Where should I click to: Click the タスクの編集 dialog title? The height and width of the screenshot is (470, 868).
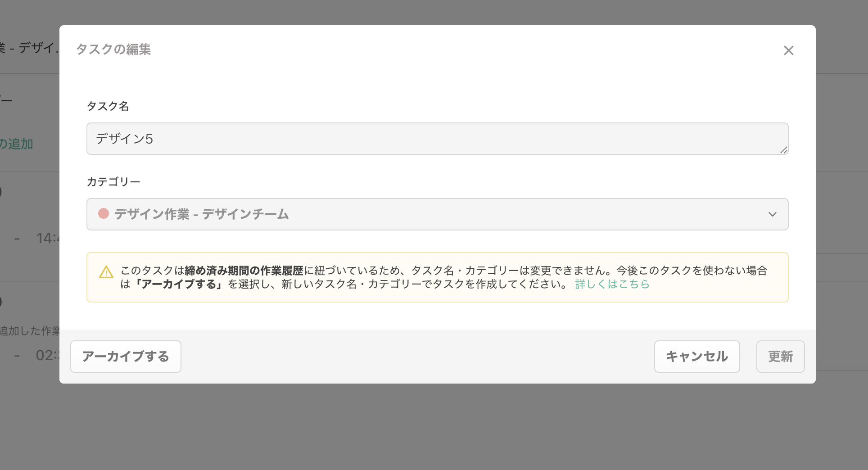click(x=113, y=49)
